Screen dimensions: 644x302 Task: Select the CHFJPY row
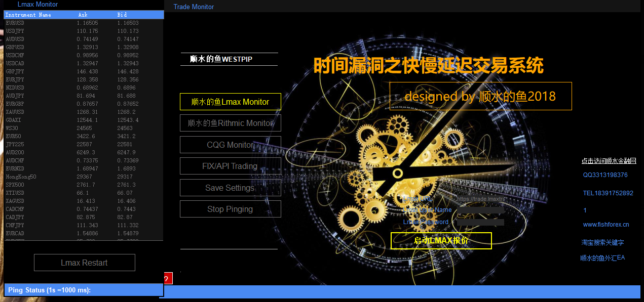pos(84,225)
